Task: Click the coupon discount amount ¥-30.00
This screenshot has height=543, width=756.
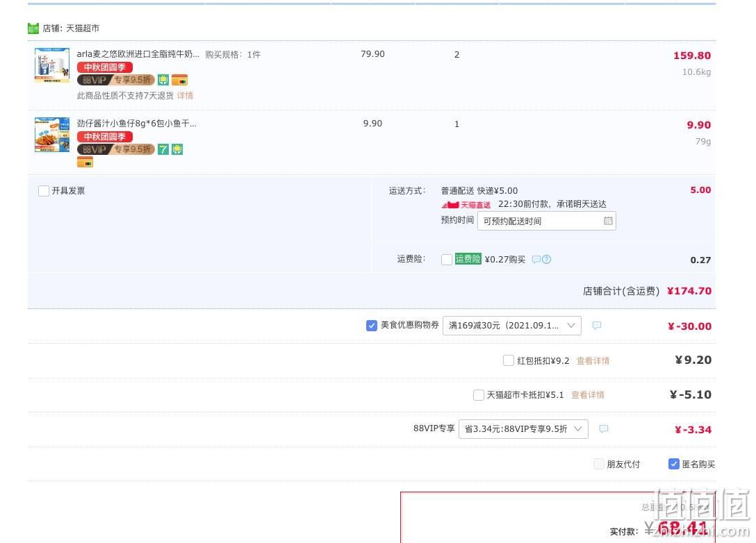Action: [x=689, y=326]
